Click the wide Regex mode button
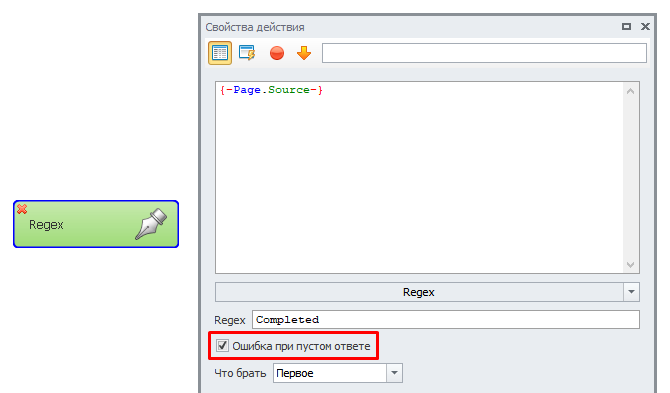The height and width of the screenshot is (393, 670). click(x=419, y=292)
